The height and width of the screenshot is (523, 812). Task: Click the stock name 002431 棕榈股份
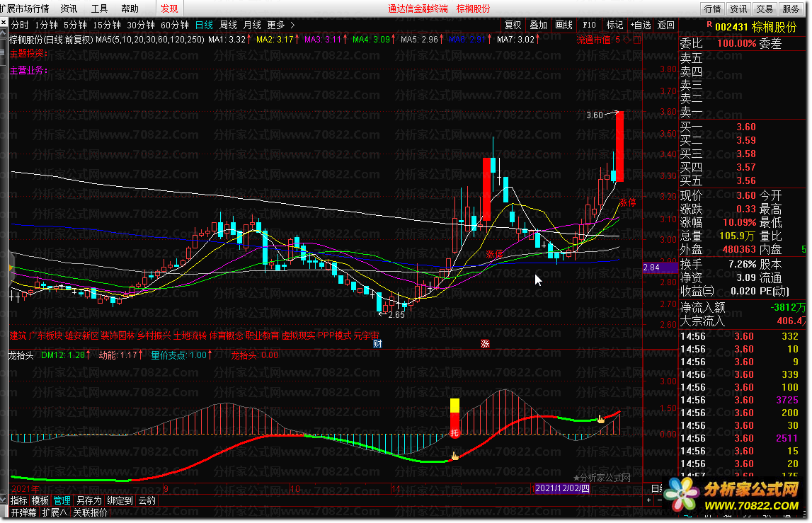755,27
